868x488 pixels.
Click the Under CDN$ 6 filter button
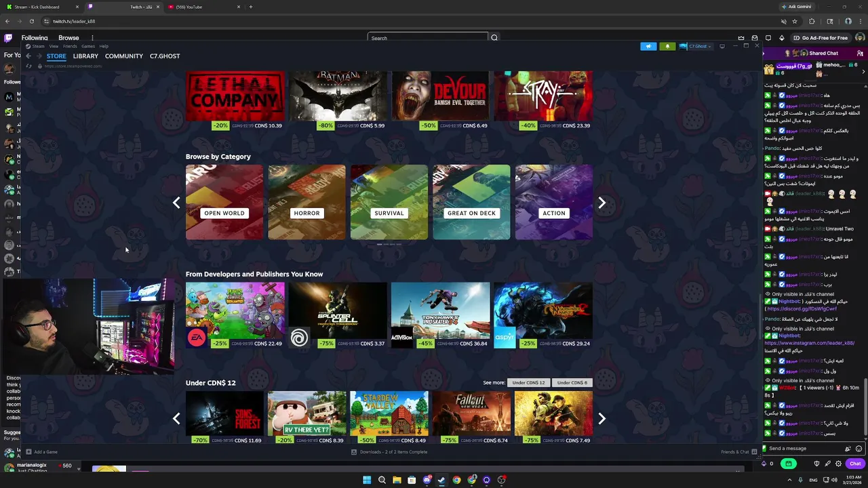point(572,383)
